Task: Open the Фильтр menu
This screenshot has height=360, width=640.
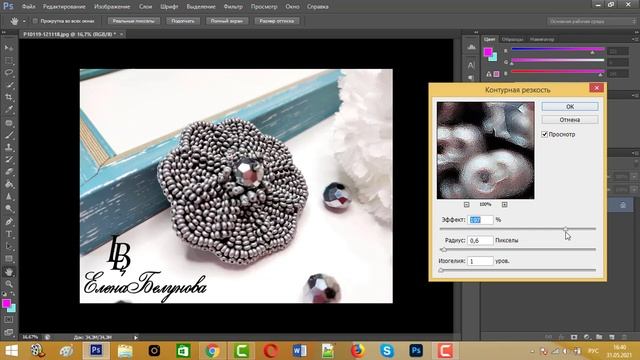Action: [233, 7]
